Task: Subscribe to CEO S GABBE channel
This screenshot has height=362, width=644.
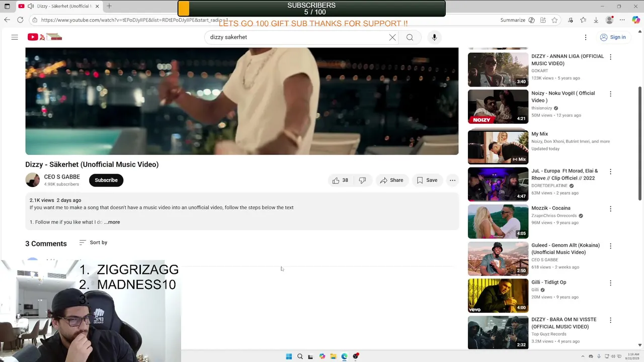Action: 106,180
